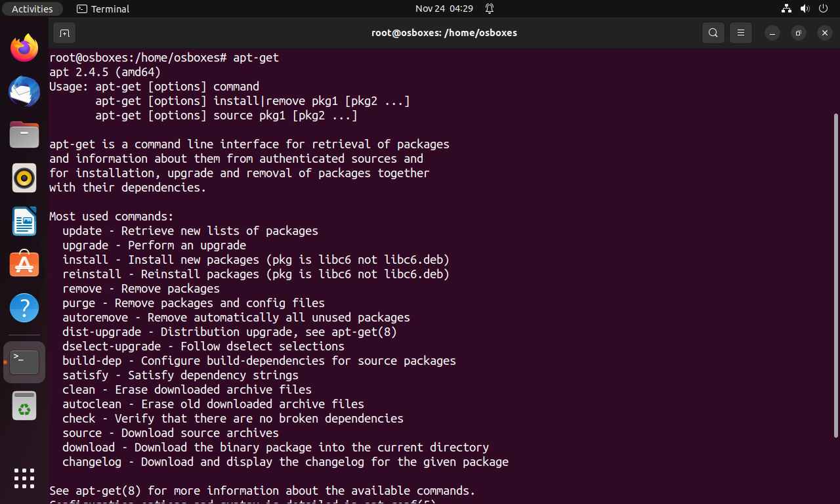Screen dimensions: 840x504
Task: Open the Terminal app menu in top bar
Action: [103, 9]
